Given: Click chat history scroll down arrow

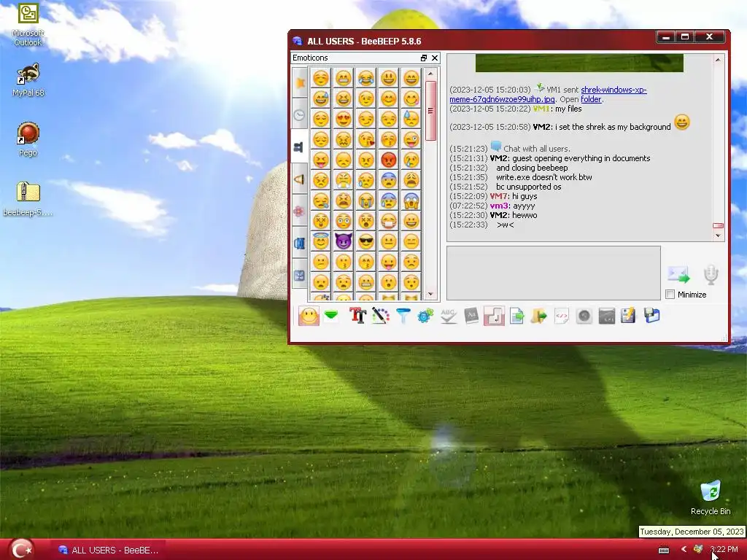Looking at the screenshot, I should (718, 236).
